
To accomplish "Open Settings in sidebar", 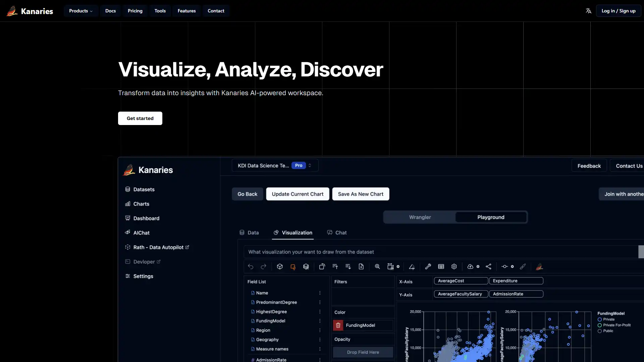I will 139,276.
